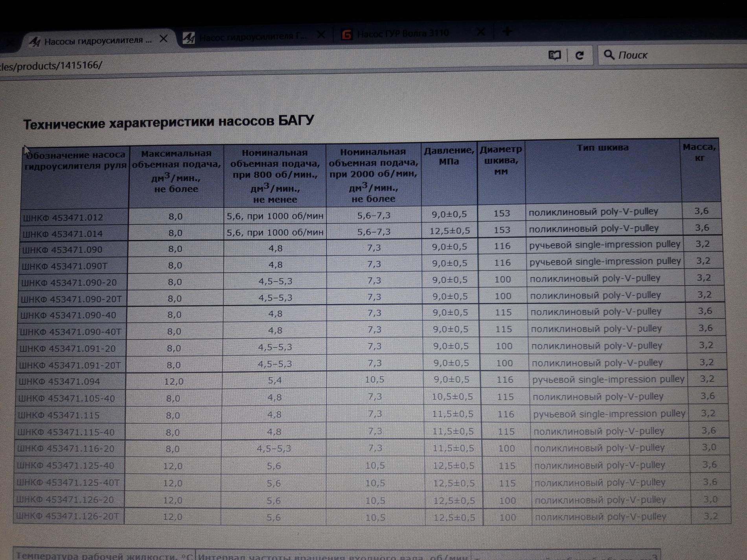Image resolution: width=747 pixels, height=560 pixels.
Task: Reload the page with refresh icon
Action: (580, 55)
